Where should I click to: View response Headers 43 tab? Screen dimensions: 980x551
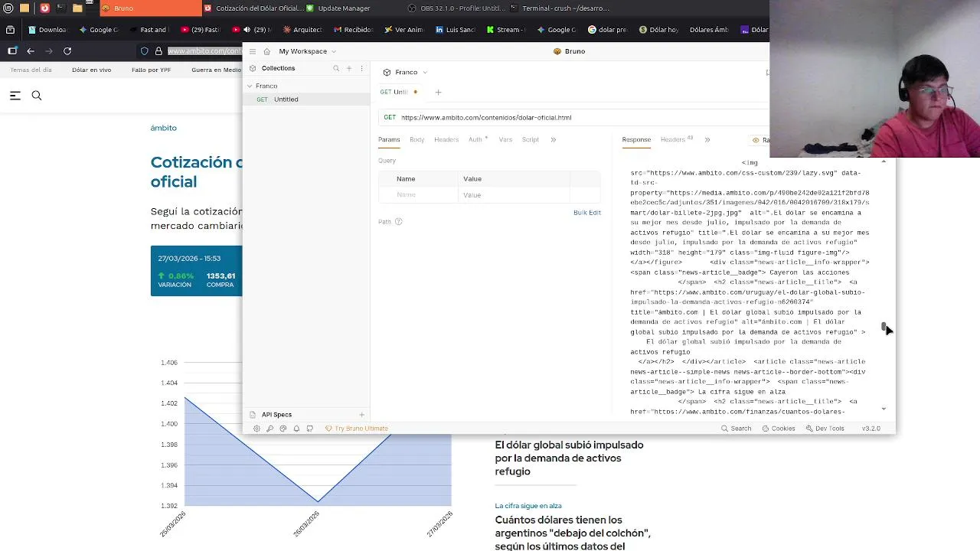[x=676, y=139]
